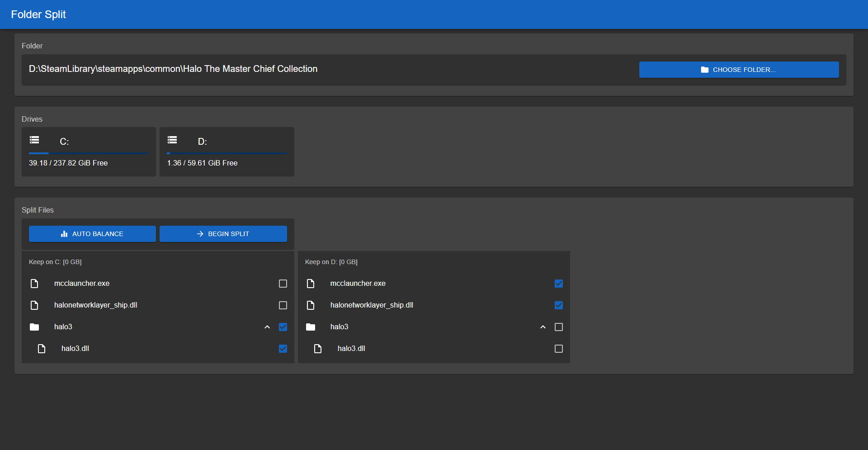The height and width of the screenshot is (450, 868).
Task: Click the file icon beside halonetworklayer_ship.dll on D
Action: click(x=311, y=305)
